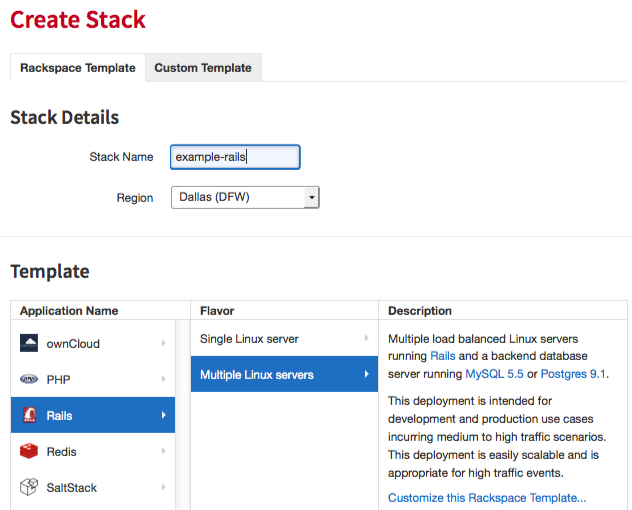
Task: Open the Rails link in description
Action: point(443,356)
